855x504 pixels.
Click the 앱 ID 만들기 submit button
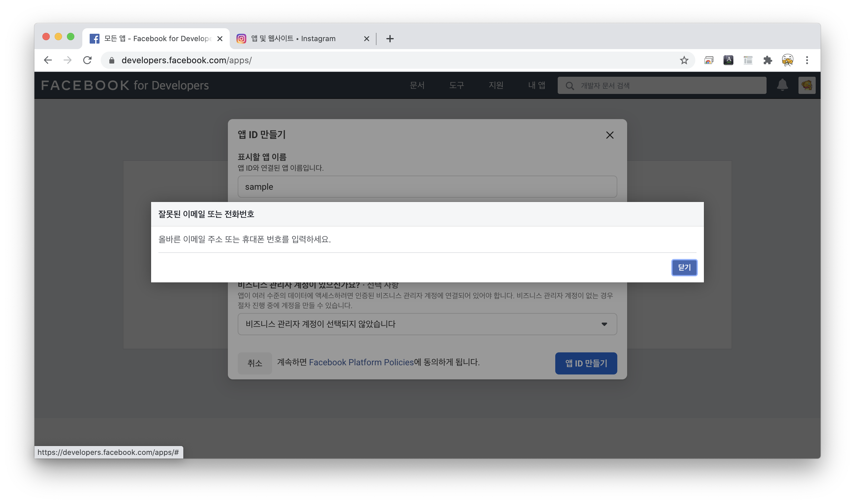tap(586, 363)
